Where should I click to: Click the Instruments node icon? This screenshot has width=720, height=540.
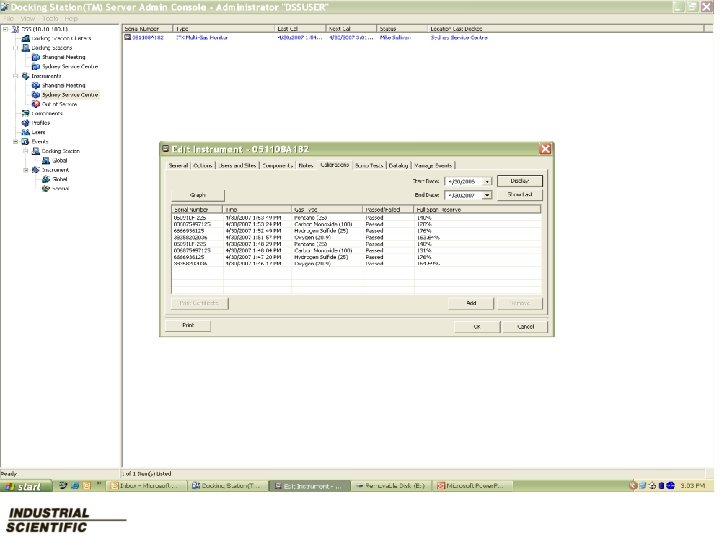[x=26, y=76]
